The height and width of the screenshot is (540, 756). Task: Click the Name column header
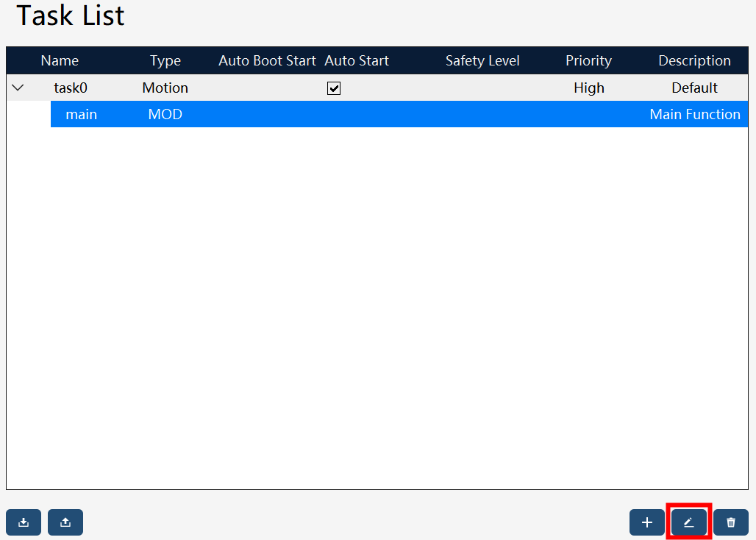[60, 61]
